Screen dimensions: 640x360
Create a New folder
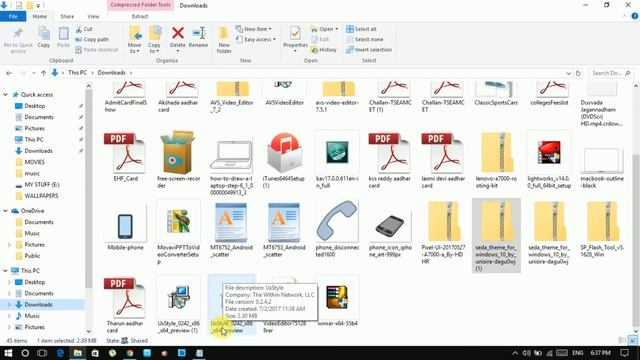click(x=224, y=40)
